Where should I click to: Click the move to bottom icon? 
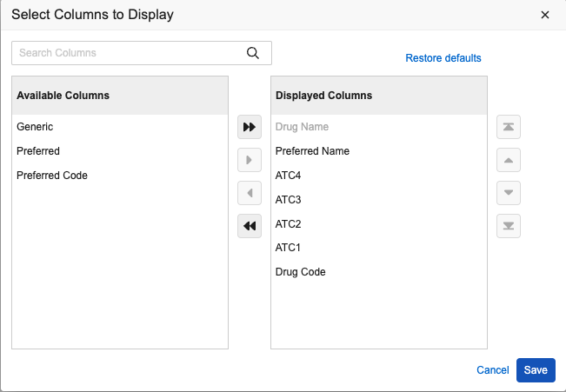pos(509,226)
